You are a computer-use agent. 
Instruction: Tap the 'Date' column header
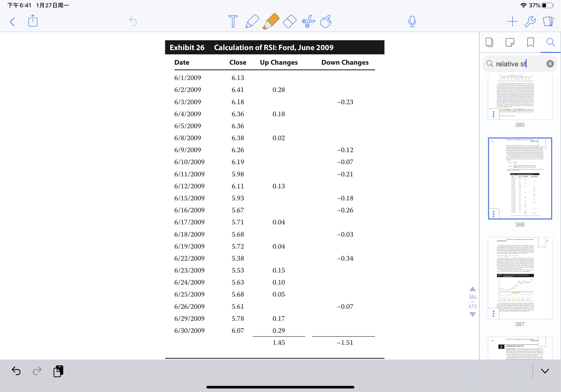coord(182,62)
